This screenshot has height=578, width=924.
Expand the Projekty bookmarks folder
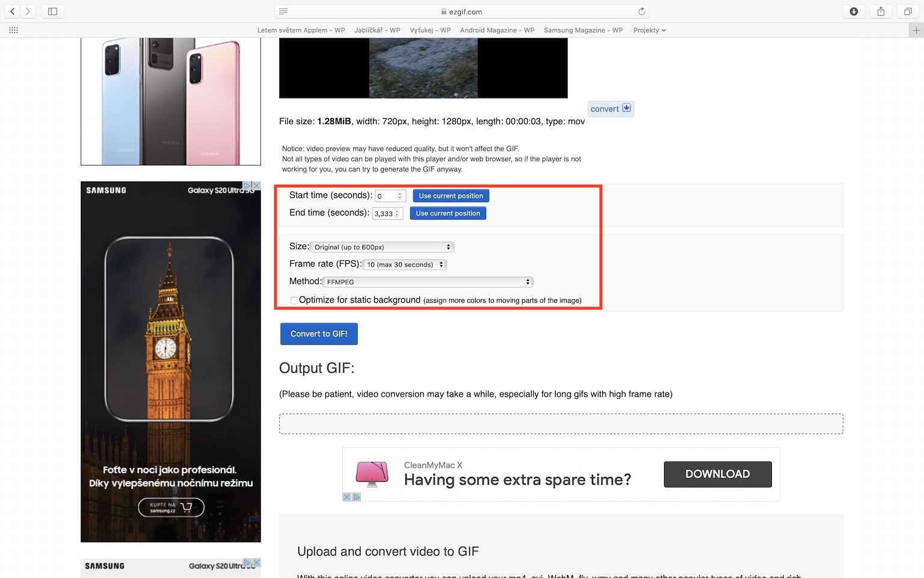click(x=649, y=30)
